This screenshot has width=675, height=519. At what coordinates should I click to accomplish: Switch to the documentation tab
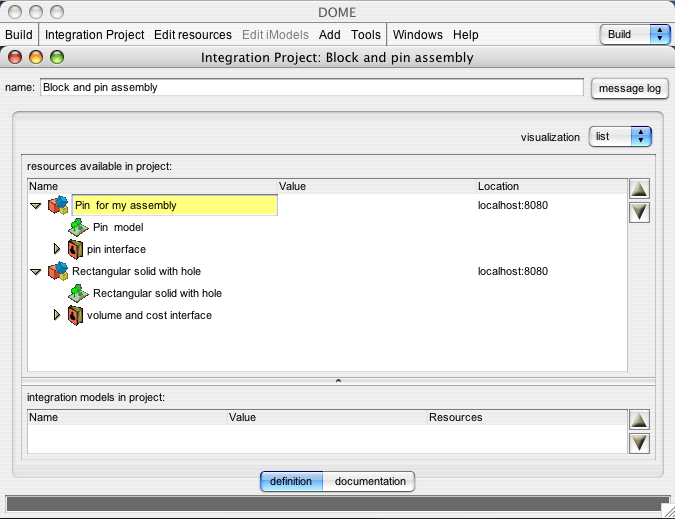click(370, 481)
